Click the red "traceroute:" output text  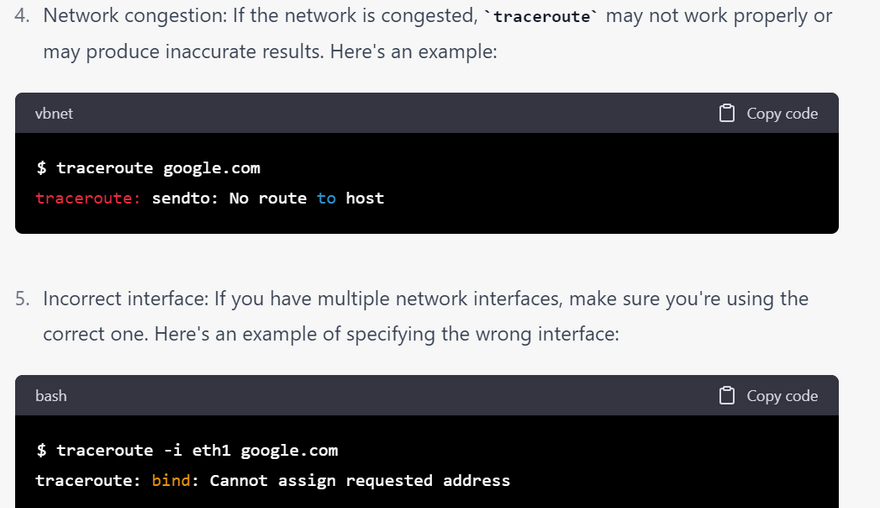pyautogui.click(x=88, y=198)
